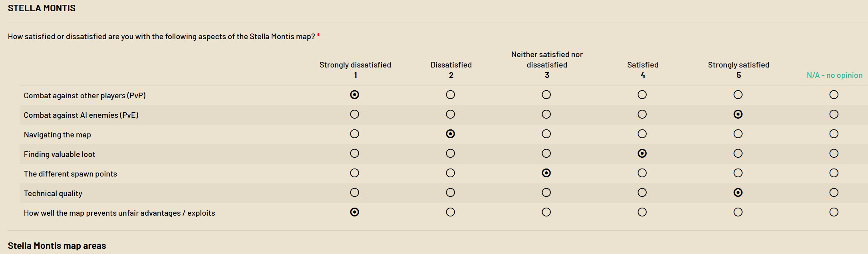Select N/A for unfair advantages / exploits
The image size is (868, 254).
click(x=834, y=212)
